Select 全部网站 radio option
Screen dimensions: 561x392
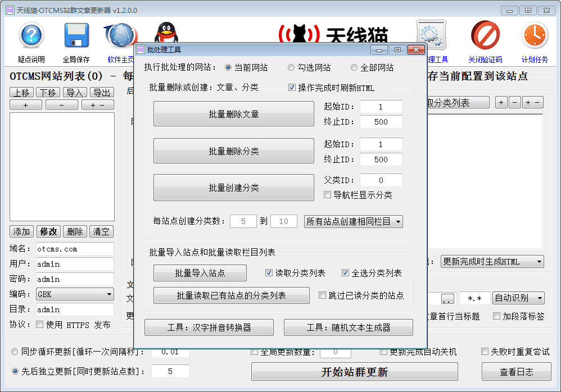click(354, 67)
